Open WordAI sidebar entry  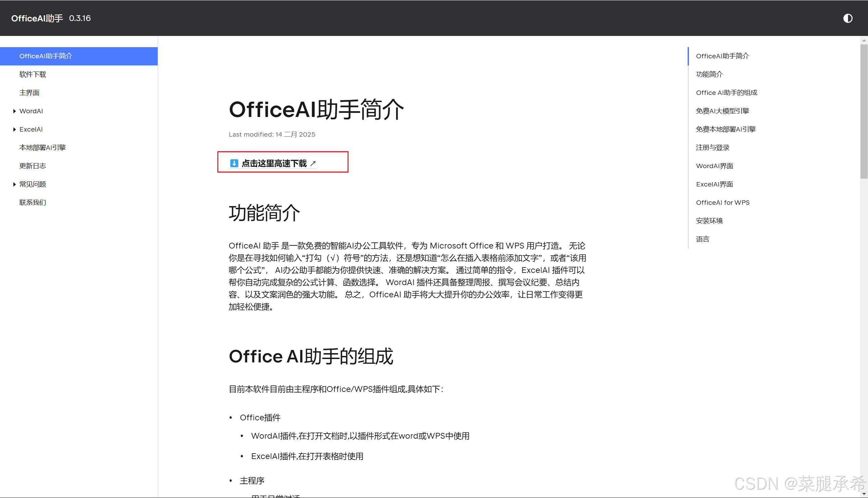click(31, 111)
